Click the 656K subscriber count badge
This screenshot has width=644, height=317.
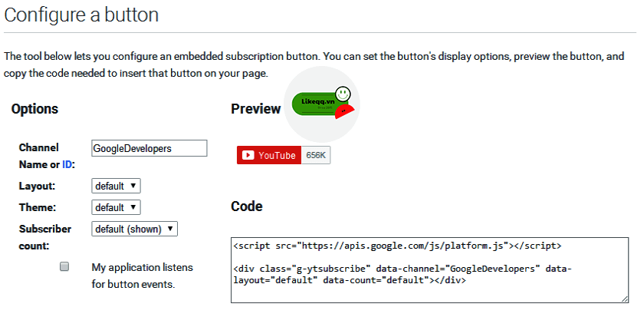tap(316, 155)
